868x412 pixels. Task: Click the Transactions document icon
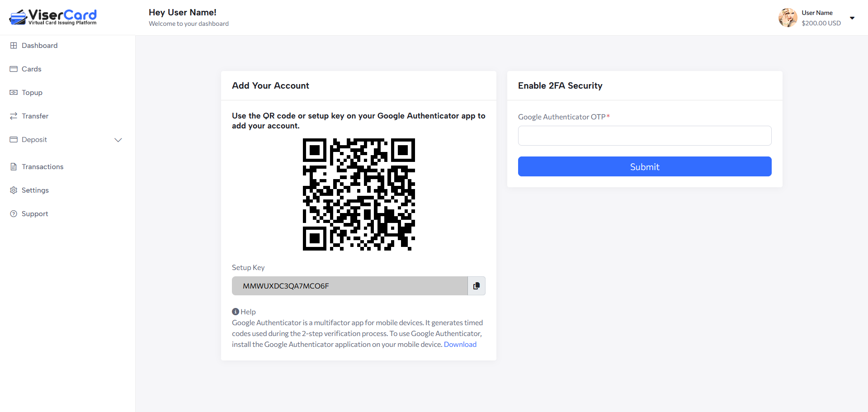[x=14, y=167]
